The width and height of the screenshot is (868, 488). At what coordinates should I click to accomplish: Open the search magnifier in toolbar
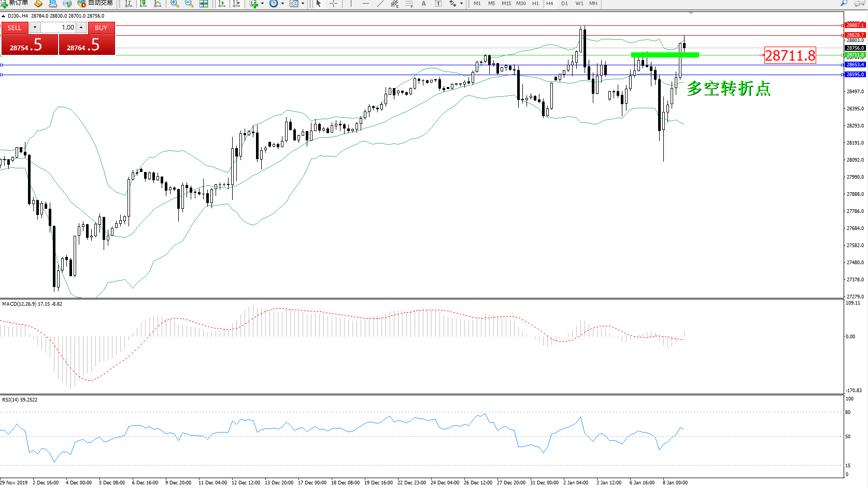[x=844, y=3]
